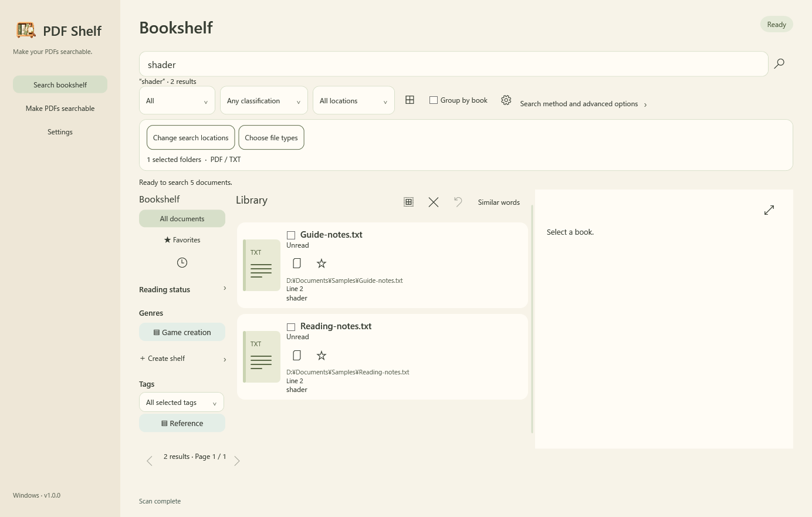Open recent history clock icon
Viewport: 812px width, 517px height.
[182, 262]
